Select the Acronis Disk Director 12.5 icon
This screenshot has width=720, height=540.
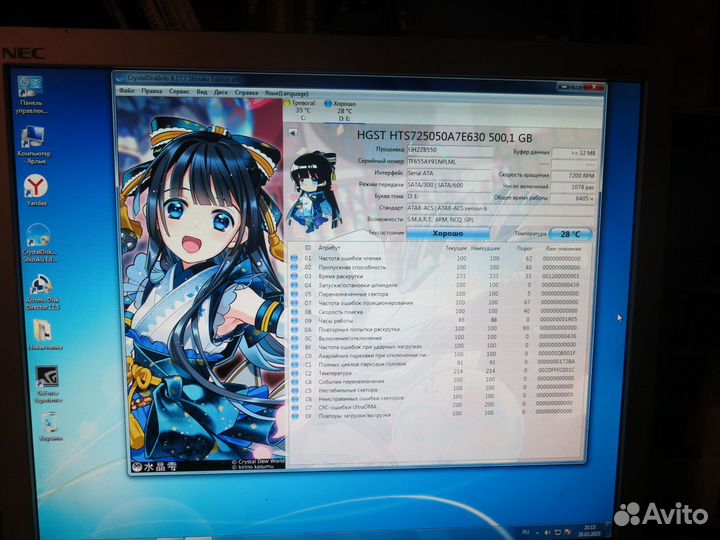pyautogui.click(x=42, y=292)
